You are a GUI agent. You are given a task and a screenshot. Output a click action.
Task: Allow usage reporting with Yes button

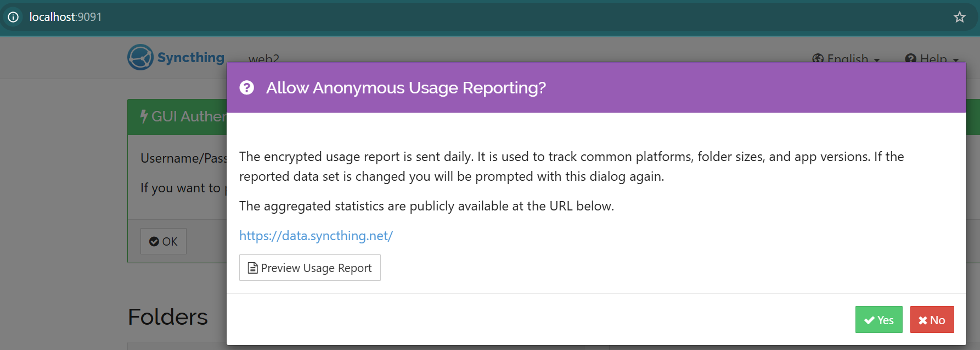click(879, 320)
